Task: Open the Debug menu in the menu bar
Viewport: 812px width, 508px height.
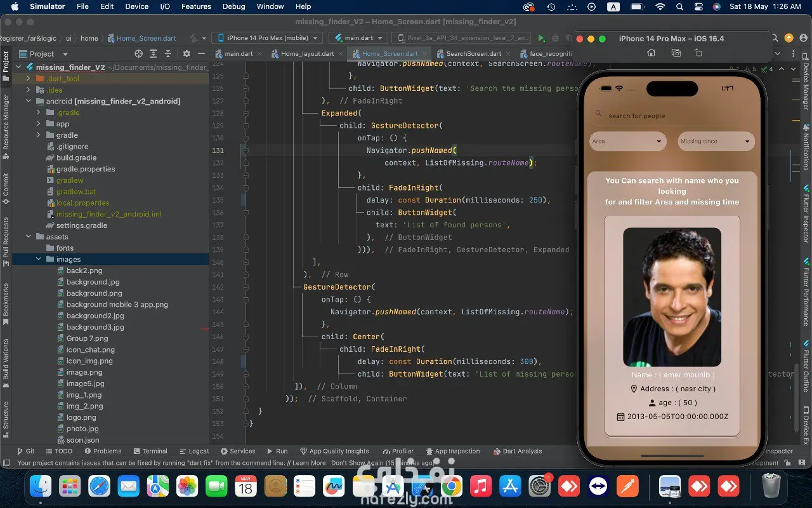Action: pyautogui.click(x=234, y=6)
